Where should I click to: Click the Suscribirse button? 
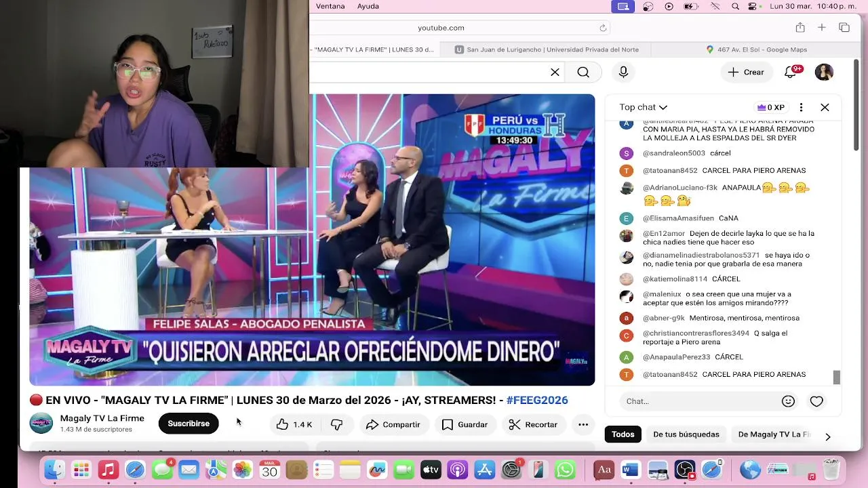coord(189,424)
